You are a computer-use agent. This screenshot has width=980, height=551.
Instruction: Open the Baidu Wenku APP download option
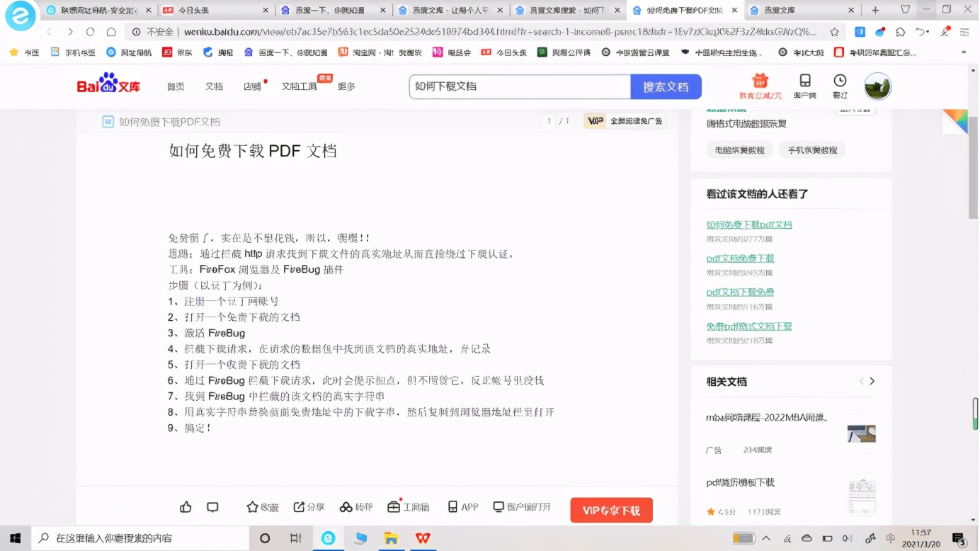point(462,507)
